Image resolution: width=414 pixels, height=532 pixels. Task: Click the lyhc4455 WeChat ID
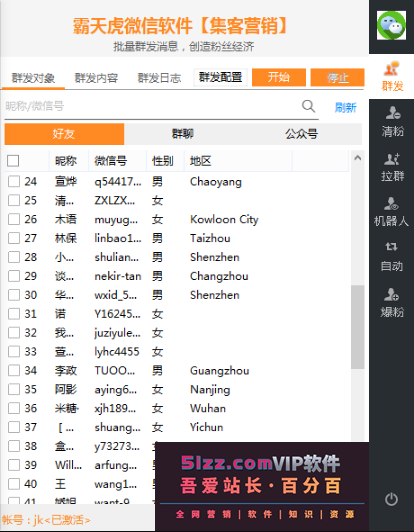click(x=117, y=352)
